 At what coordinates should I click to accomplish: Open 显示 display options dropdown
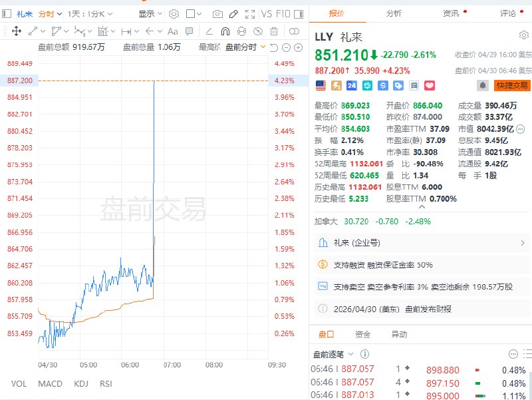(150, 14)
